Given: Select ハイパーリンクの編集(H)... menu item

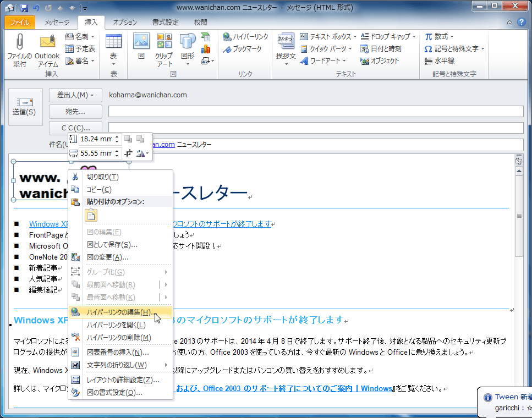Looking at the screenshot, I should tap(120, 312).
